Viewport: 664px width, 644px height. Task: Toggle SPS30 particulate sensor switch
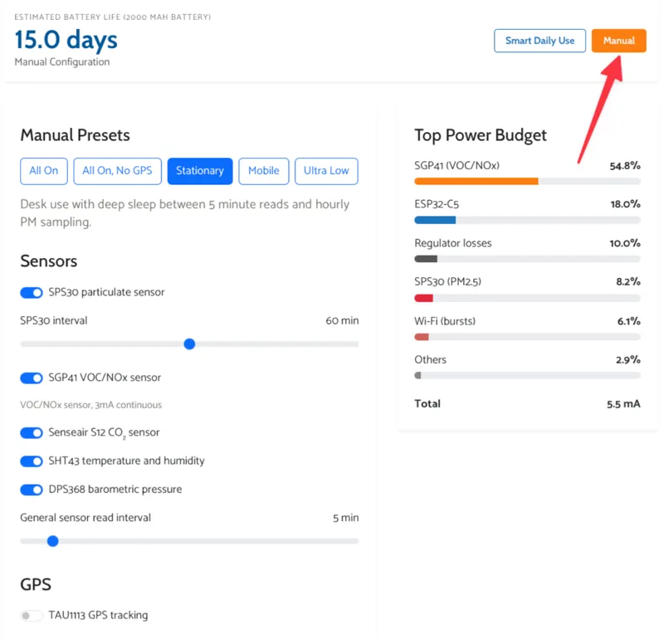[x=32, y=293]
